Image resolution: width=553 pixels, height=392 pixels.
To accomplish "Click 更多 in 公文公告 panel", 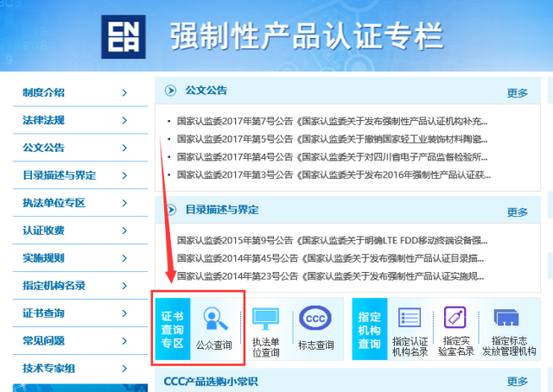I will (518, 92).
